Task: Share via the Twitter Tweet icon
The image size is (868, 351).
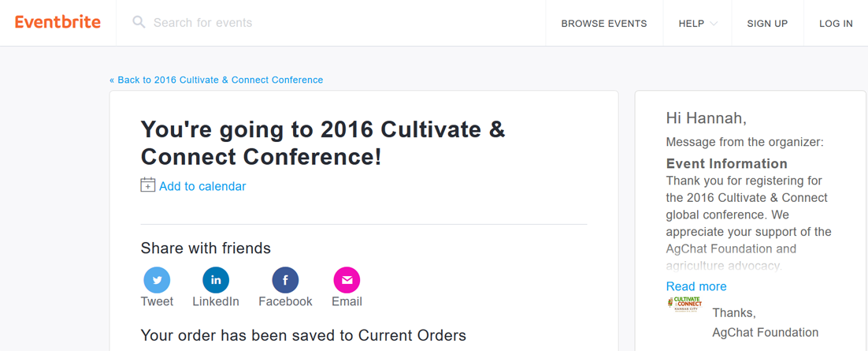Action: pyautogui.click(x=158, y=280)
